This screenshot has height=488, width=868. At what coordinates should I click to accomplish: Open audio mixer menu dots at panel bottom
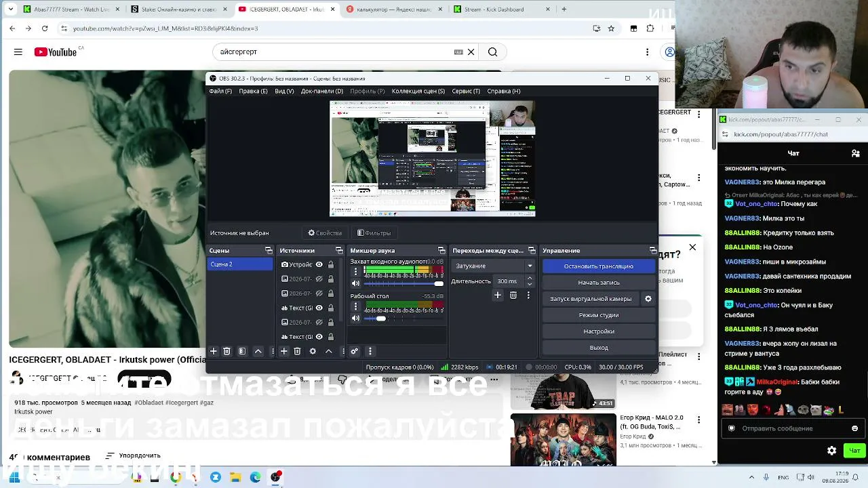370,351
